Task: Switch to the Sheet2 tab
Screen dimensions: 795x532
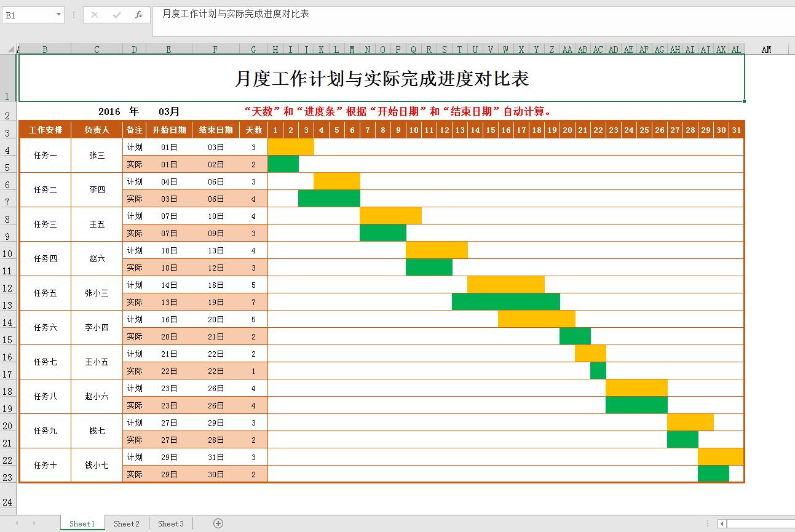Action: [x=126, y=523]
